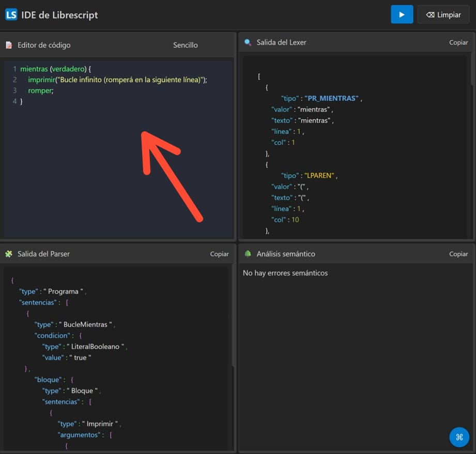
Task: Click "value" : "true" in Parser output
Action: pos(67,358)
